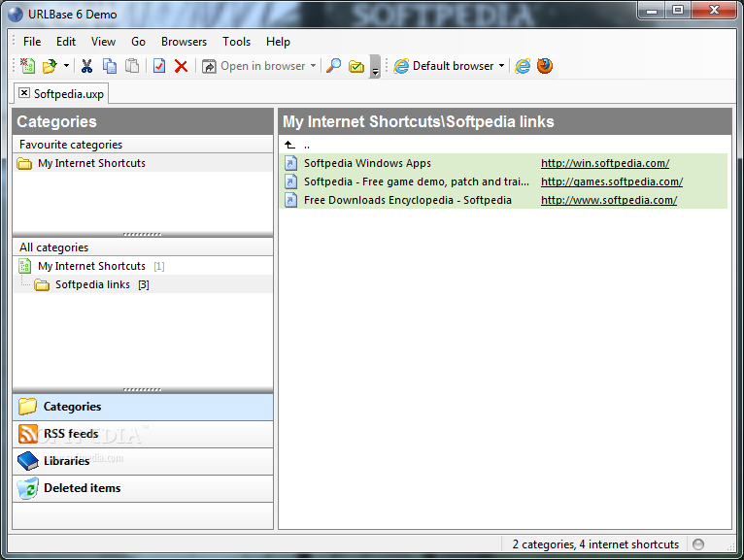Click the checkmark properties icon
This screenshot has height=560, width=744.
[159, 66]
